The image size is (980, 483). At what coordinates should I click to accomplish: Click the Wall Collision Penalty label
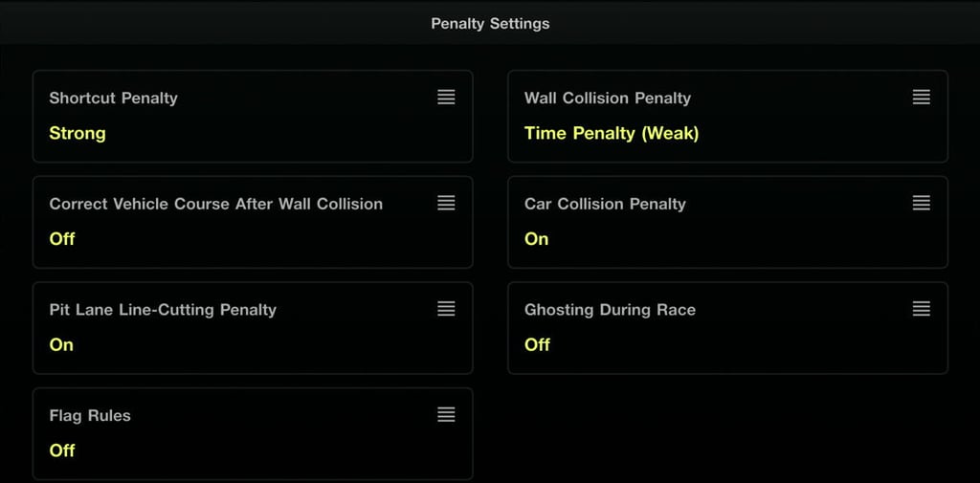(607, 98)
